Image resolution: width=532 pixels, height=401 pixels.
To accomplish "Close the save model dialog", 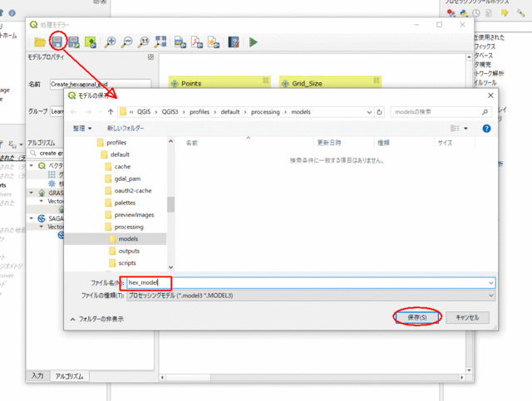I will [x=490, y=95].
